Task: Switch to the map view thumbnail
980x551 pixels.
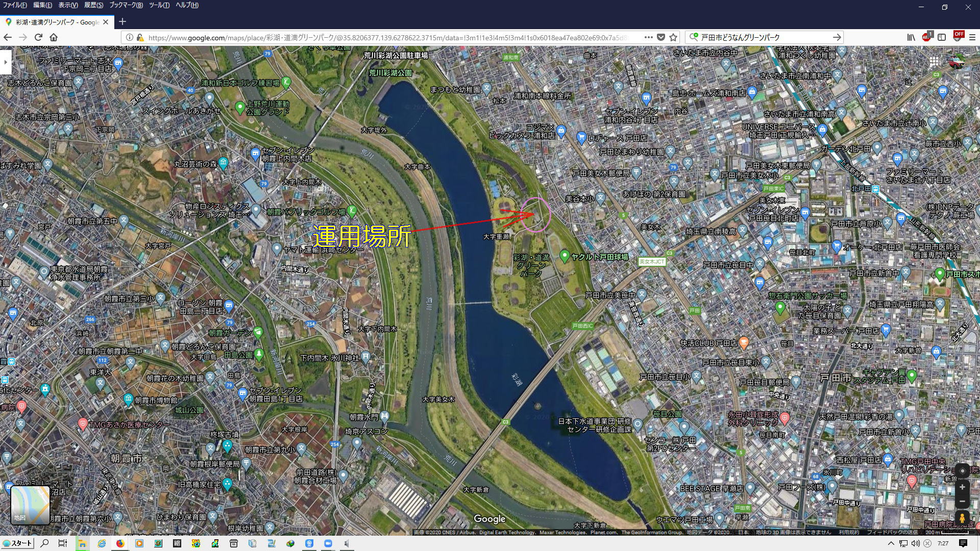Action: click(30, 505)
